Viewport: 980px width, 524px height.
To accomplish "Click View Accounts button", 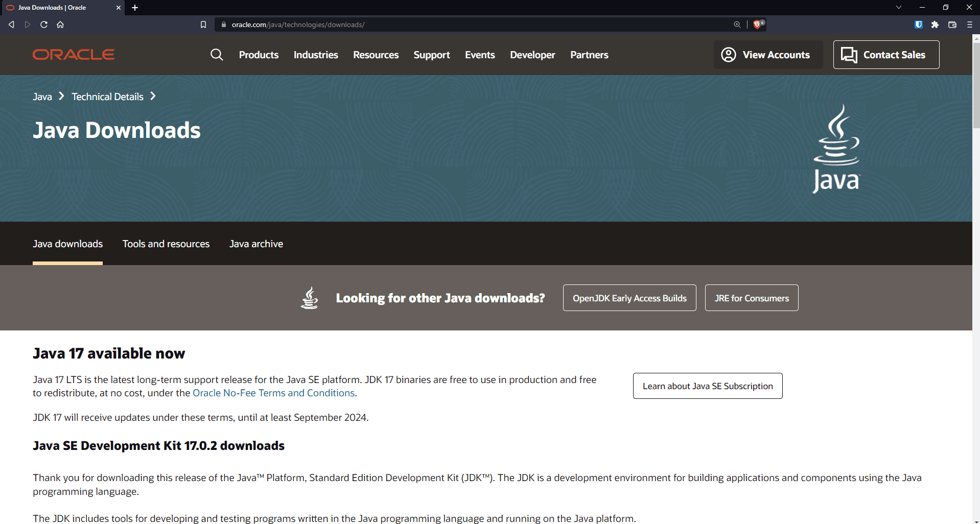I will pos(768,55).
